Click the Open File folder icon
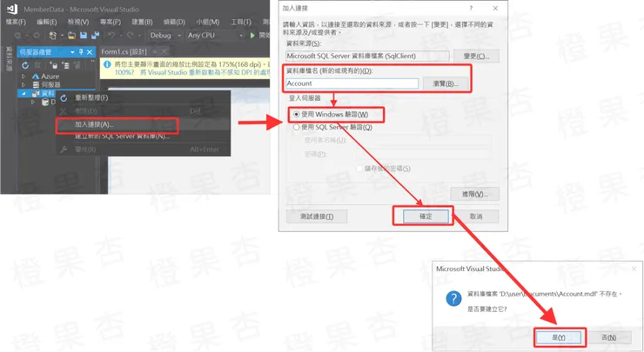Viewport: 644px width, 352px height. pyautogui.click(x=71, y=36)
